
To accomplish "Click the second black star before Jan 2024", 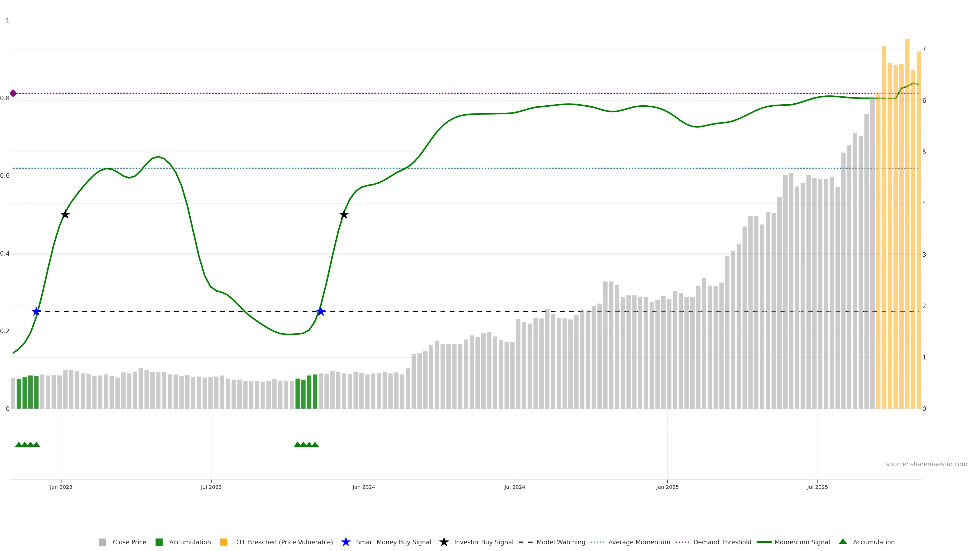I will (x=344, y=215).
